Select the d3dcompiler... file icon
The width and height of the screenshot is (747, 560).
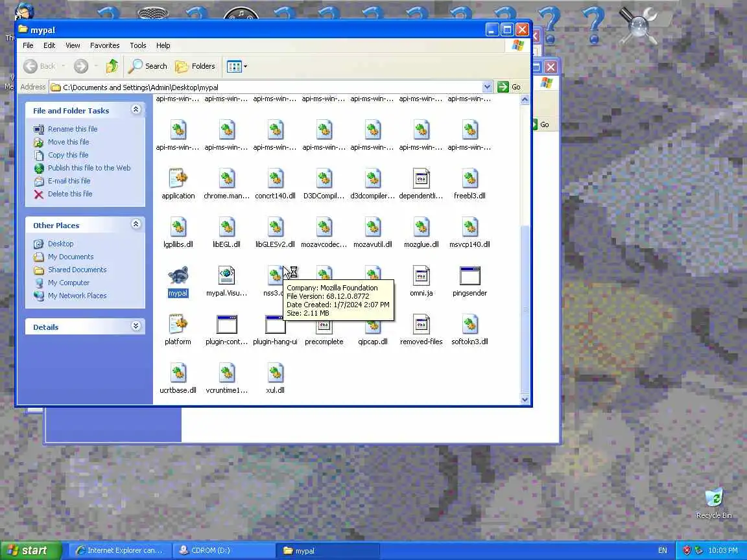click(373, 178)
